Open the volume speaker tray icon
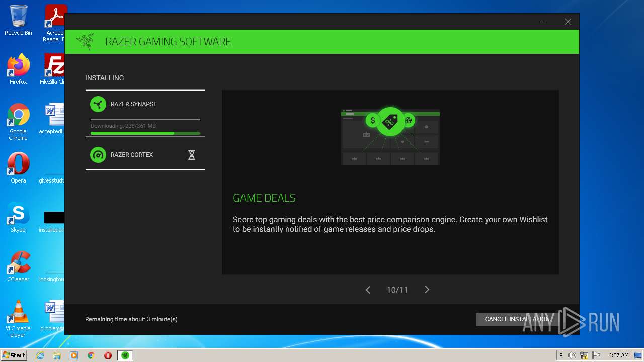Viewport: 644px width, 362px height. [572, 355]
